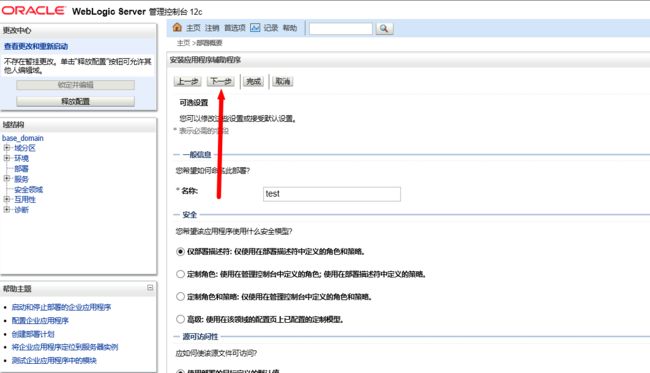Select the 定制角色 radio option
Screen dimensions: 650x373
tap(180, 274)
